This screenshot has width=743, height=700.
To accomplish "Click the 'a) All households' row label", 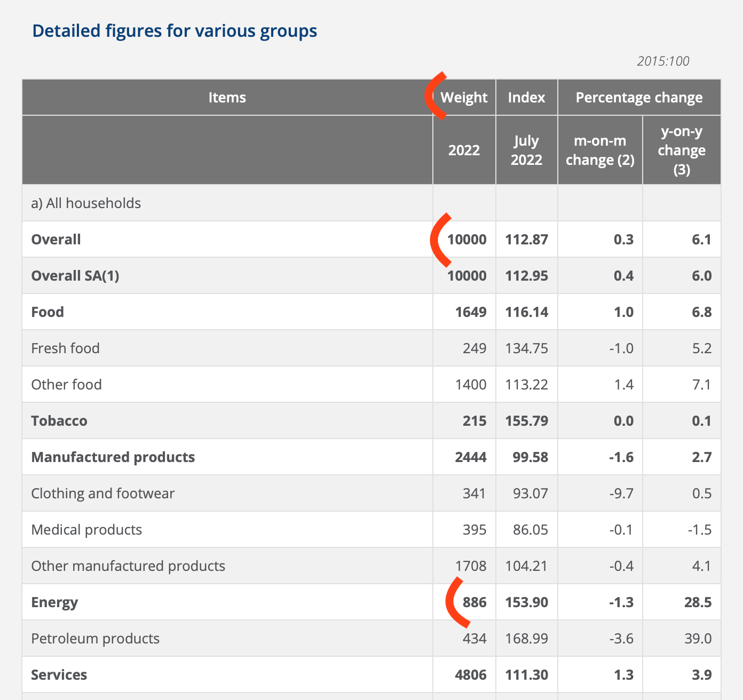I will point(86,203).
